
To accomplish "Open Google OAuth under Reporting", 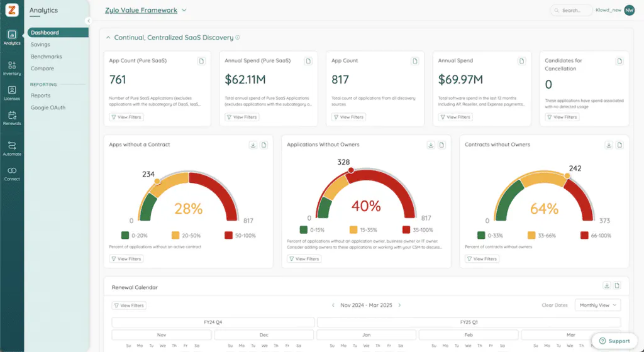I will (48, 107).
